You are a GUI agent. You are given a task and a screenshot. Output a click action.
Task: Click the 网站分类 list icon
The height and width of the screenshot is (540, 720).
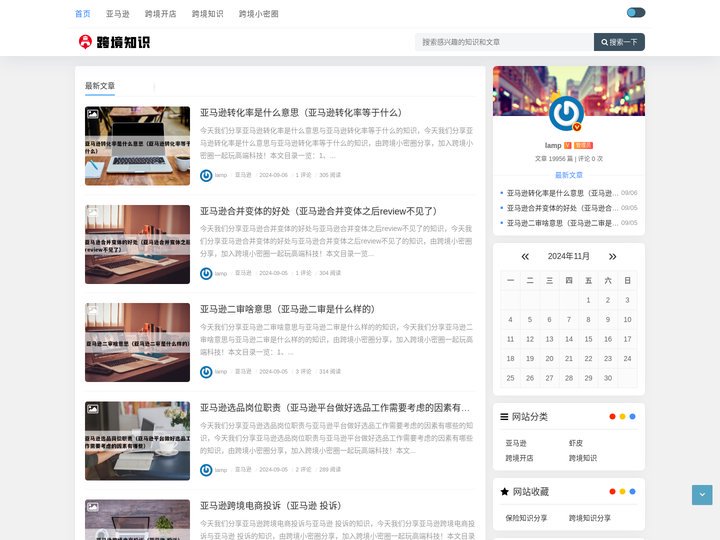(504, 417)
